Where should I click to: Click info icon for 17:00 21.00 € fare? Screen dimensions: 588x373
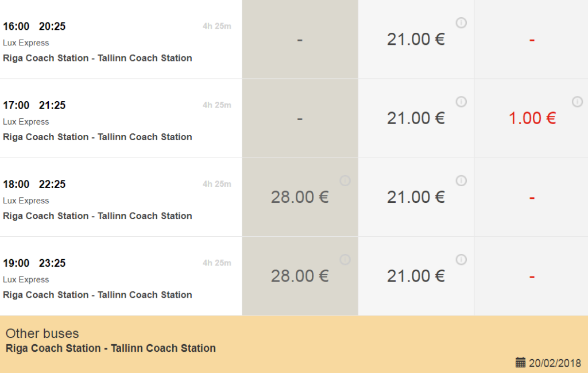point(461,102)
